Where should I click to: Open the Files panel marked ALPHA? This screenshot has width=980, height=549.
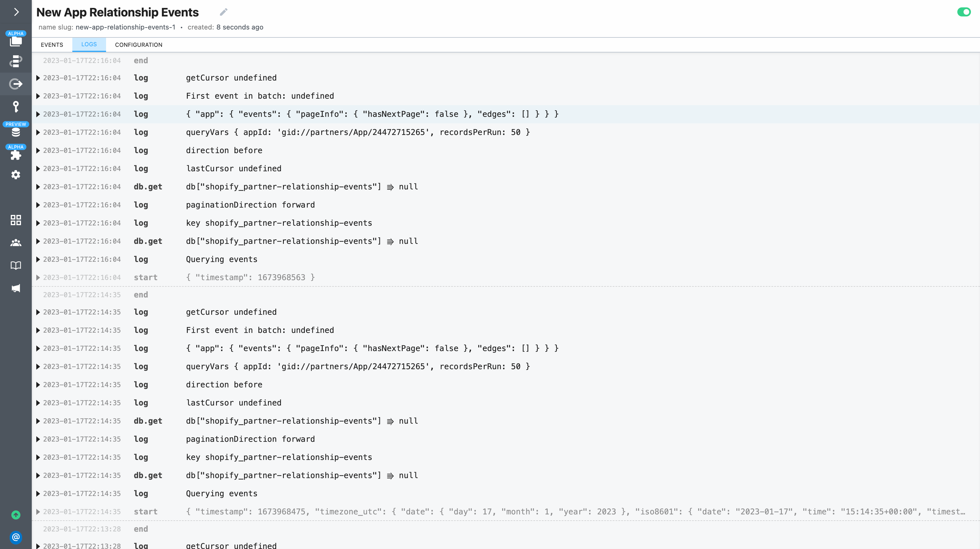16,41
